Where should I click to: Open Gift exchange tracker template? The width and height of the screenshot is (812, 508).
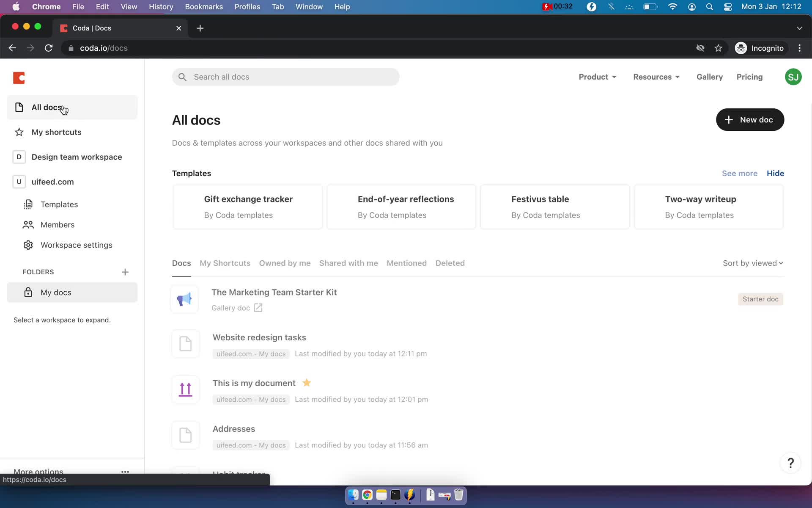pyautogui.click(x=248, y=207)
